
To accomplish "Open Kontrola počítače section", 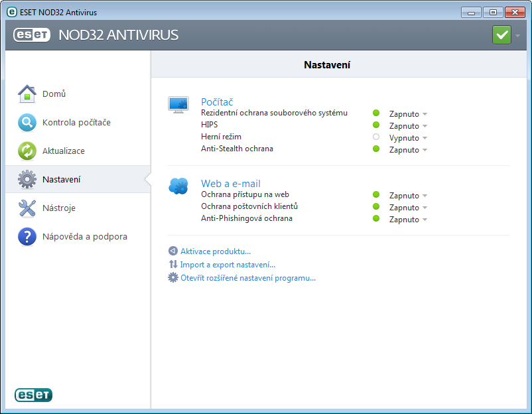I will (x=78, y=122).
